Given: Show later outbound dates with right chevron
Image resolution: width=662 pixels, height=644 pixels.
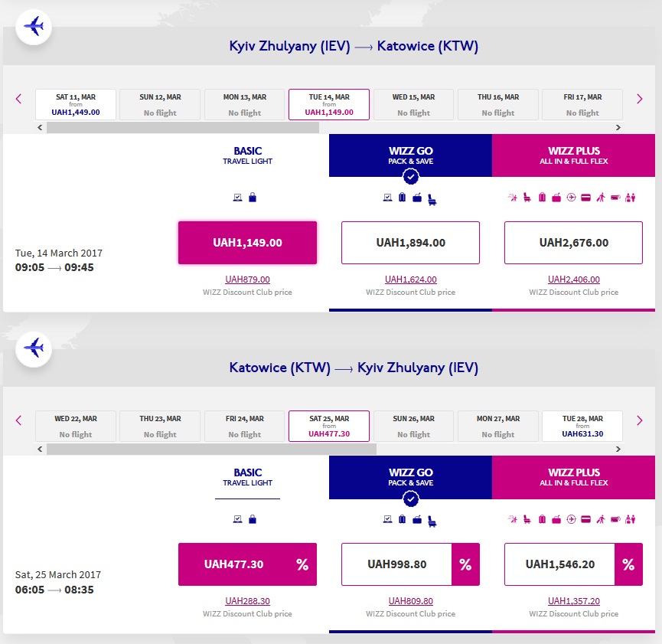Looking at the screenshot, I should click(640, 99).
